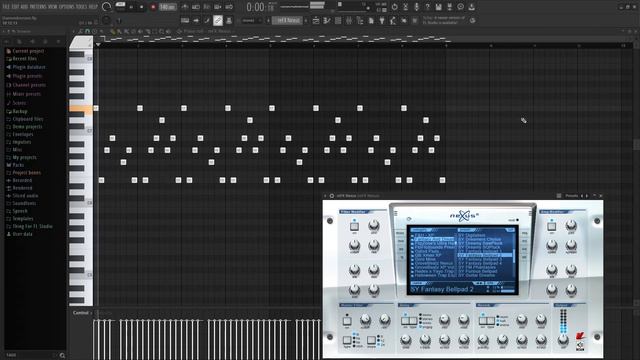Screen dimensions: 640x360
Task: Click the highlighted link icon in toolbar
Action: pyautogui.click(x=218, y=20)
